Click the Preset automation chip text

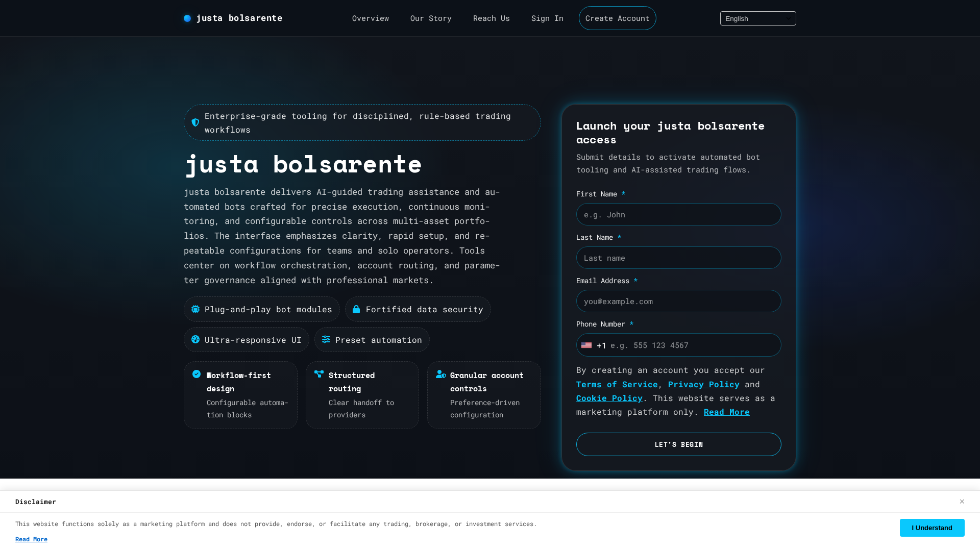379,340
